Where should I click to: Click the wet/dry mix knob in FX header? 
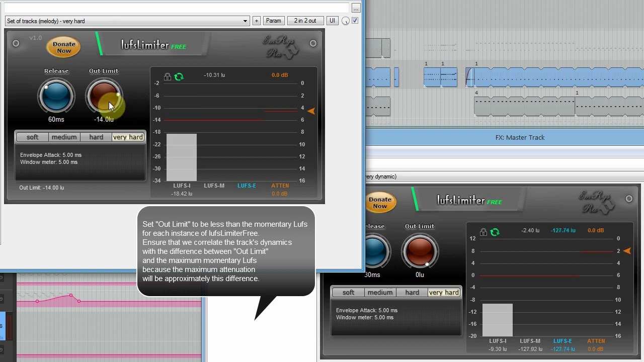coord(346,21)
